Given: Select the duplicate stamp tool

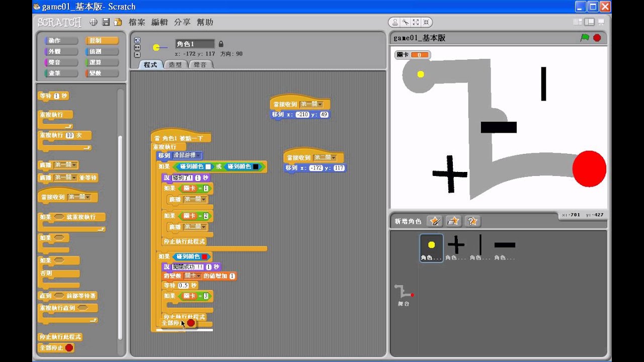Looking at the screenshot, I should pos(395,22).
